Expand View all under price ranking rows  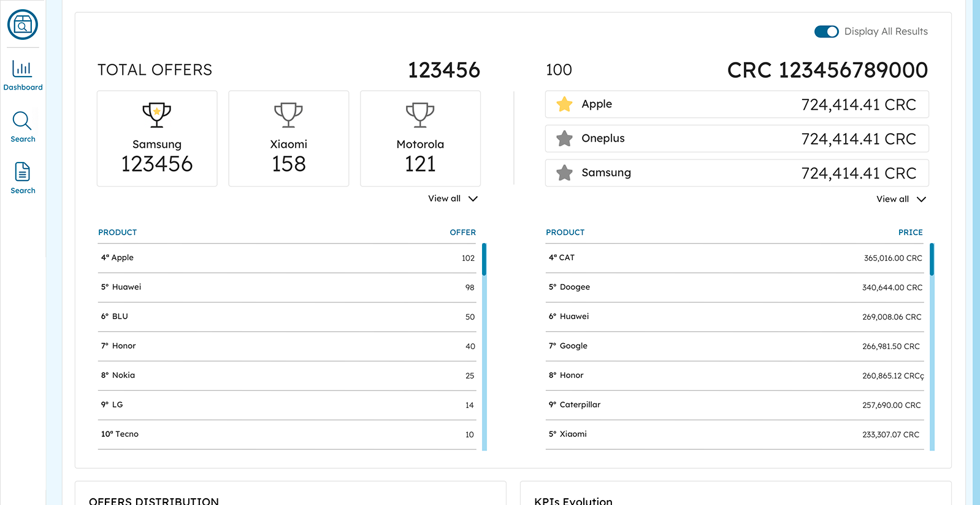point(901,199)
